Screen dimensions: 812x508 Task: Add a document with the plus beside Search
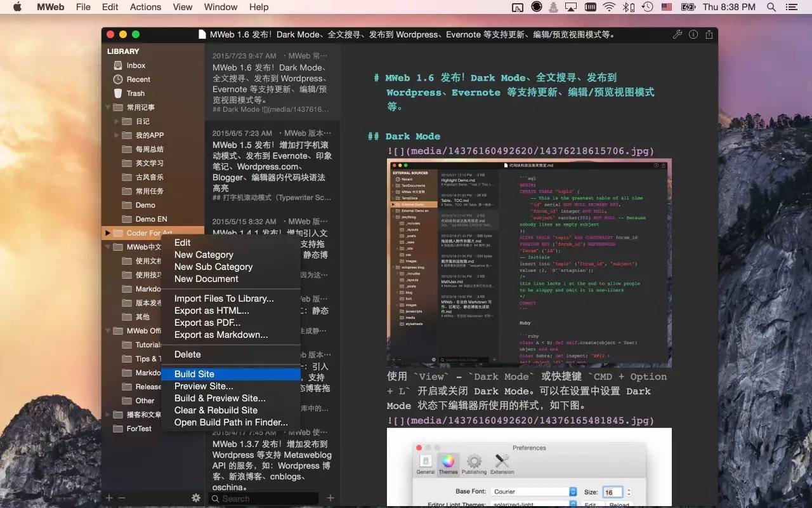(330, 498)
